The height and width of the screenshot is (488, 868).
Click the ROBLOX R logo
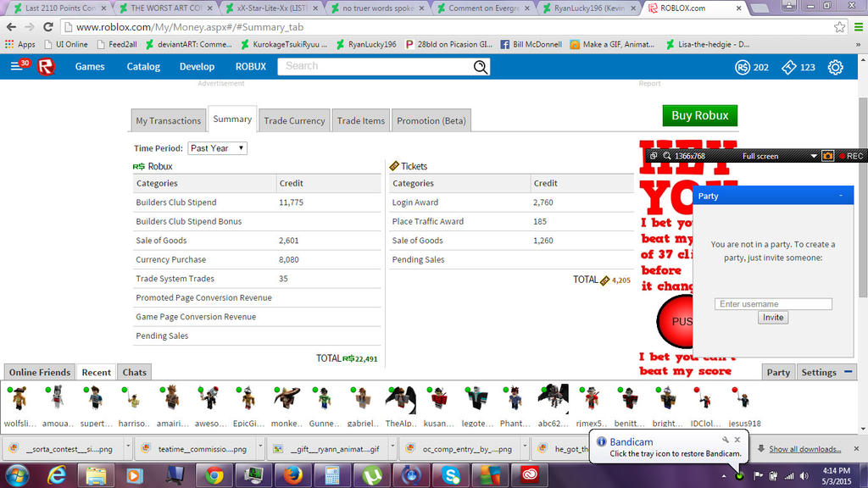pyautogui.click(x=46, y=67)
